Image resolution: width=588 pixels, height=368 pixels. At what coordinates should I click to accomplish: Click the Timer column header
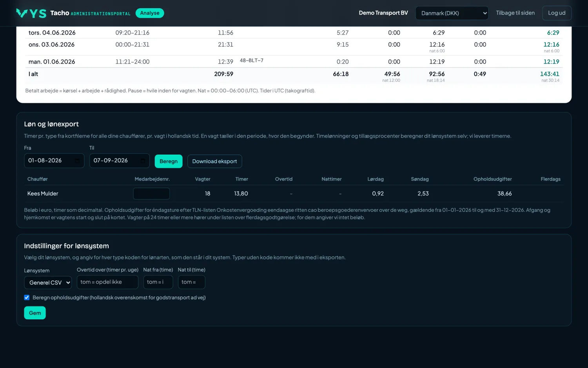click(241, 179)
